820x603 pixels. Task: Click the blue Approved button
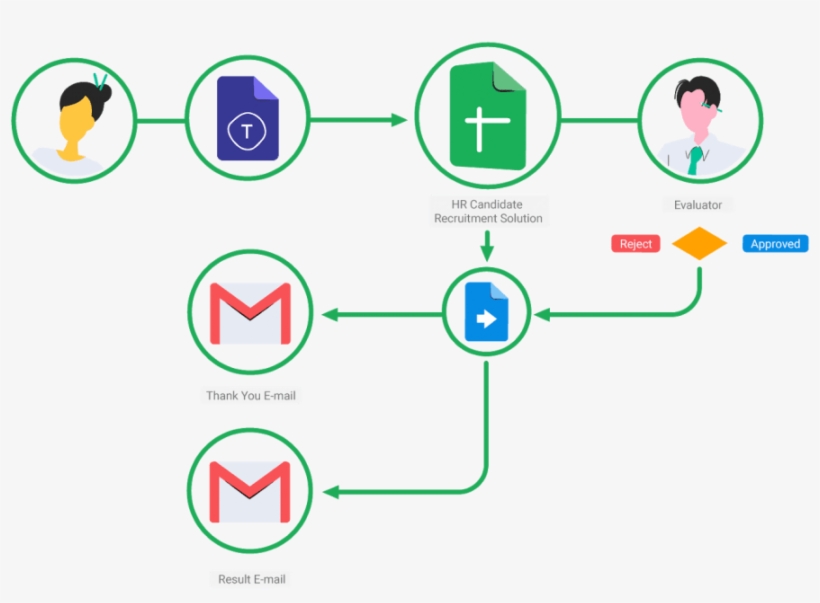pos(774,242)
